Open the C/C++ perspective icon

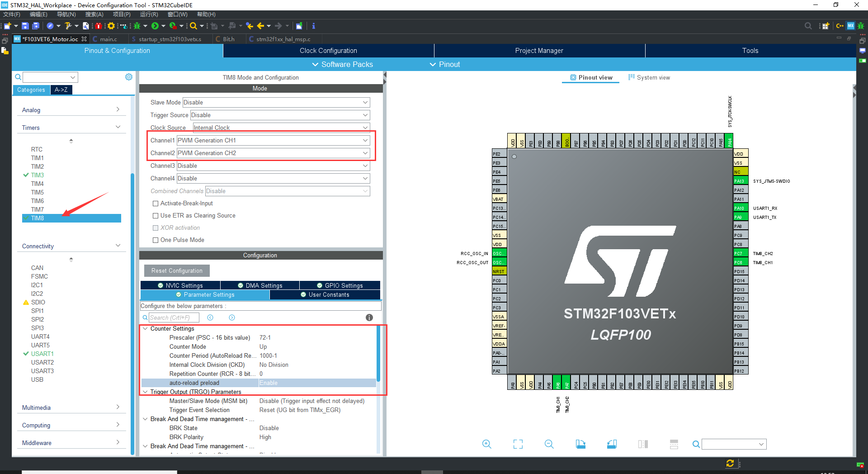coord(840,26)
